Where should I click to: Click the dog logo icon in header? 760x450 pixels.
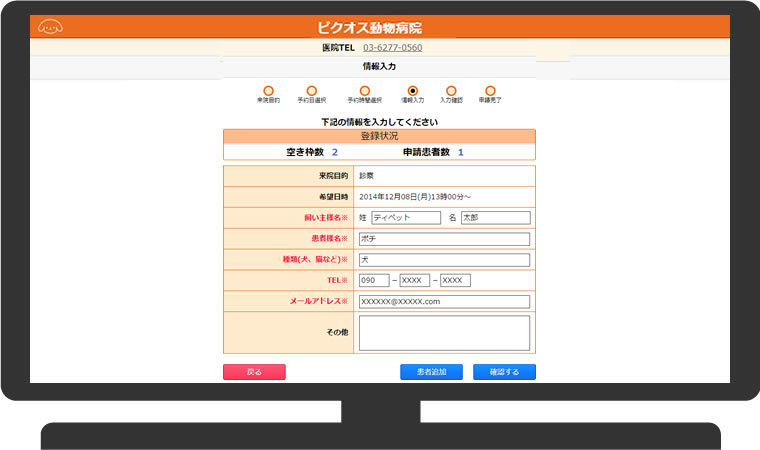(x=49, y=26)
